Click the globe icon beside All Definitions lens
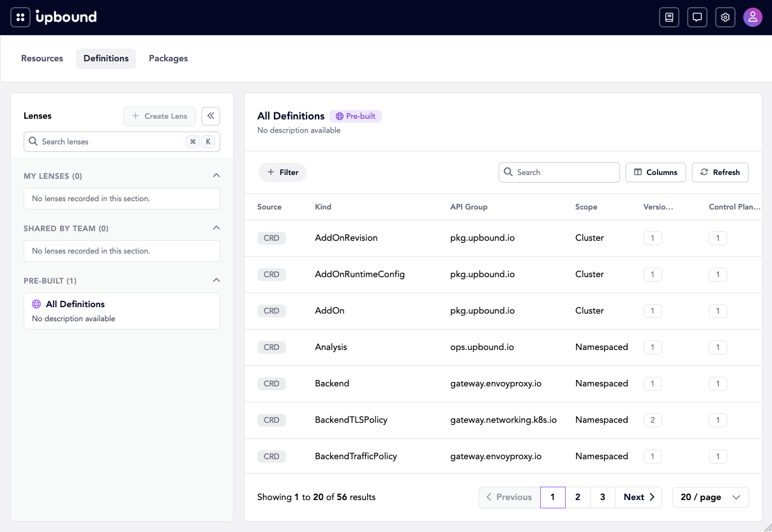This screenshot has height=532, width=772. click(x=36, y=304)
